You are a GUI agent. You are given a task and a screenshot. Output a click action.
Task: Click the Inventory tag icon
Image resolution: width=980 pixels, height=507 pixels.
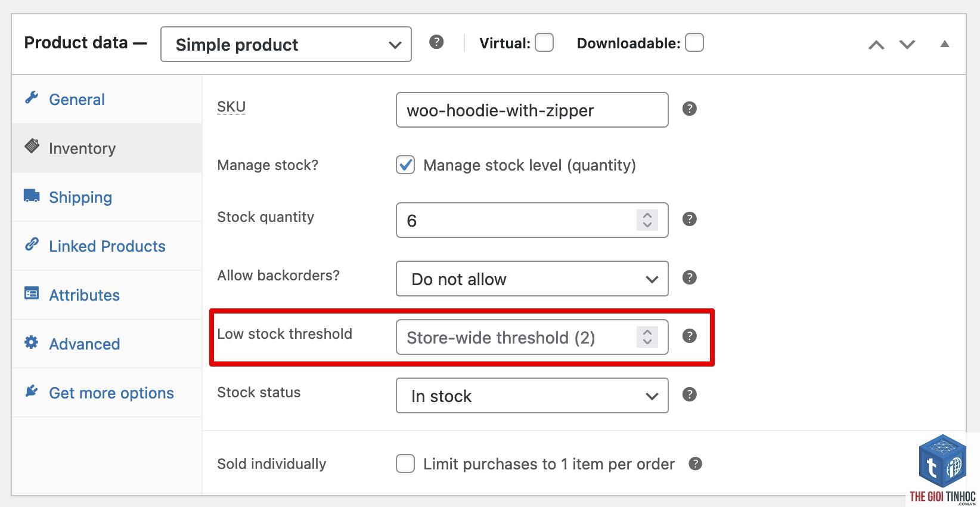[x=32, y=146]
